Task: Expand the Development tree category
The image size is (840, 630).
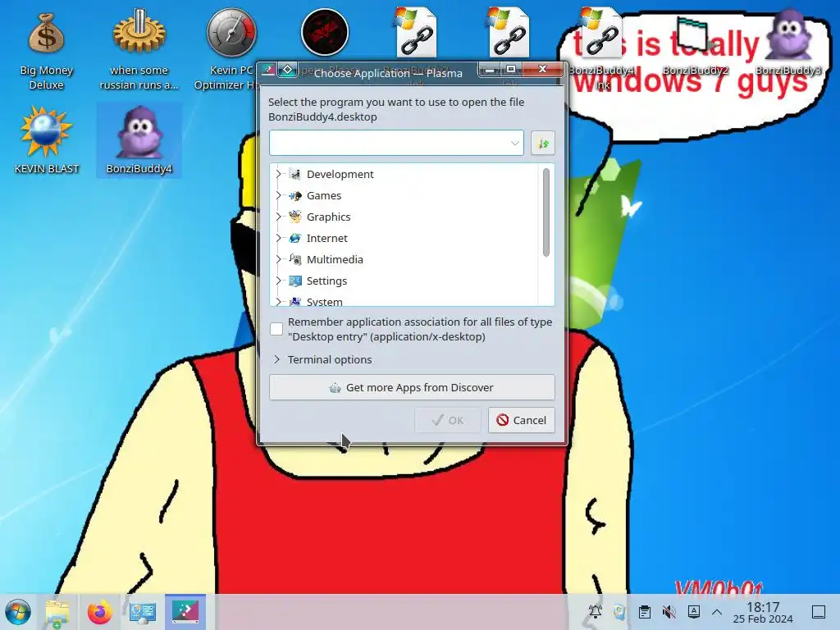Action: click(x=279, y=174)
